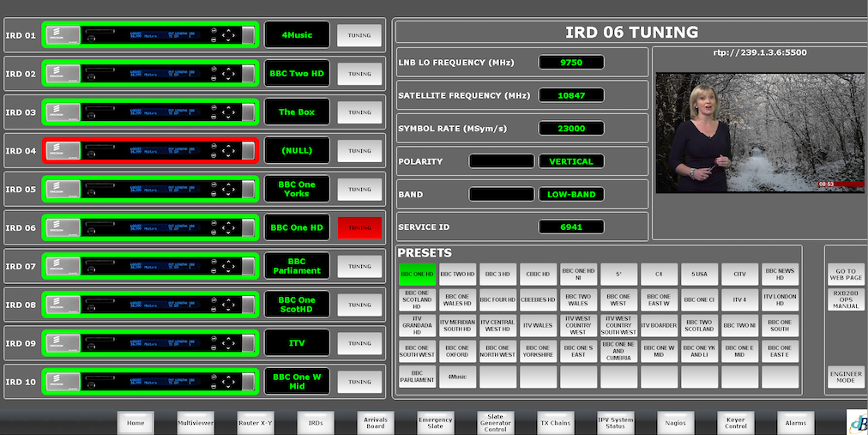The height and width of the screenshot is (435, 868).
Task: Open TUNING for IRD 07 (BBC Parliament)
Action: [359, 266]
